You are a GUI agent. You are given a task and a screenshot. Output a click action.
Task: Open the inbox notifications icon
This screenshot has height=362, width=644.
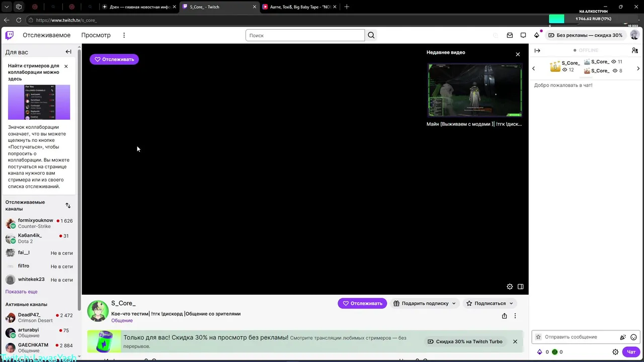pyautogui.click(x=510, y=35)
